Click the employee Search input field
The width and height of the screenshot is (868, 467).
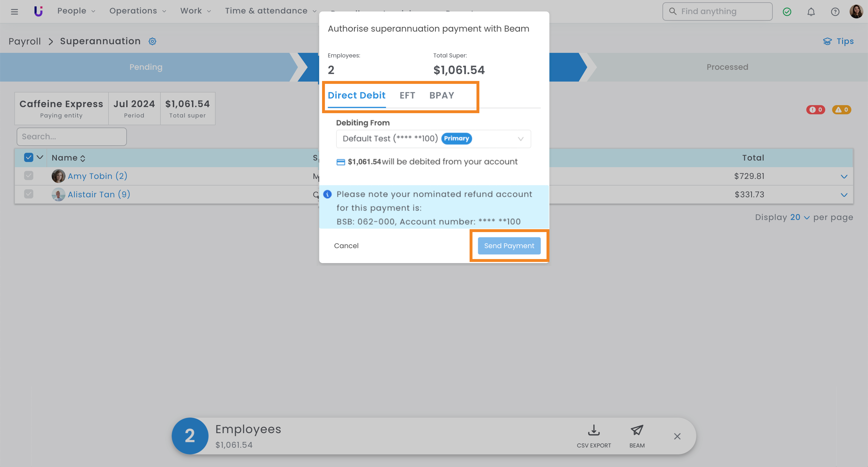71,136
